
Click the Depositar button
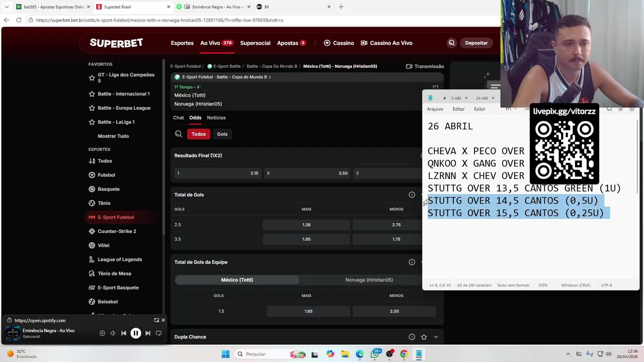[x=476, y=43]
